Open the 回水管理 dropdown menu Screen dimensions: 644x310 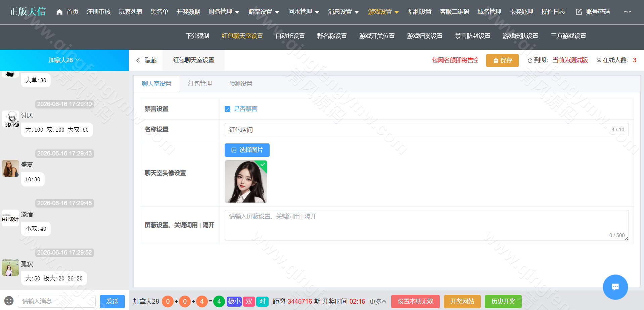coord(304,12)
